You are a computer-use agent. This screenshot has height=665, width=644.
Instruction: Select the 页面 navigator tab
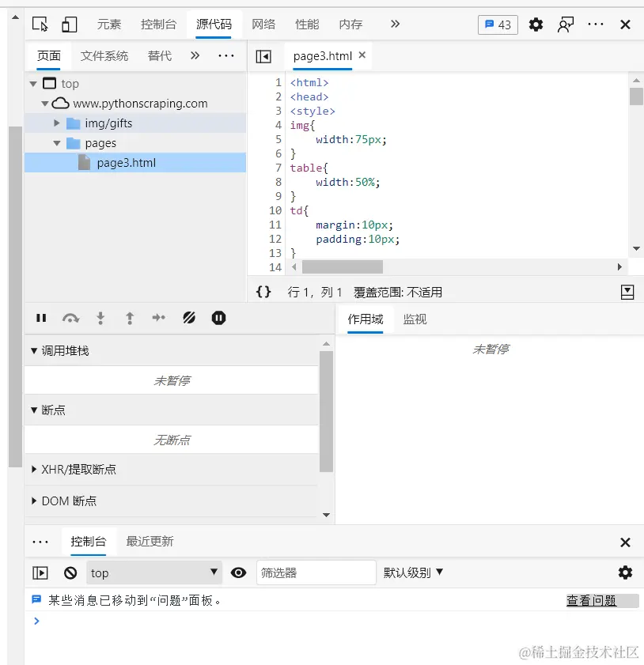coord(49,55)
